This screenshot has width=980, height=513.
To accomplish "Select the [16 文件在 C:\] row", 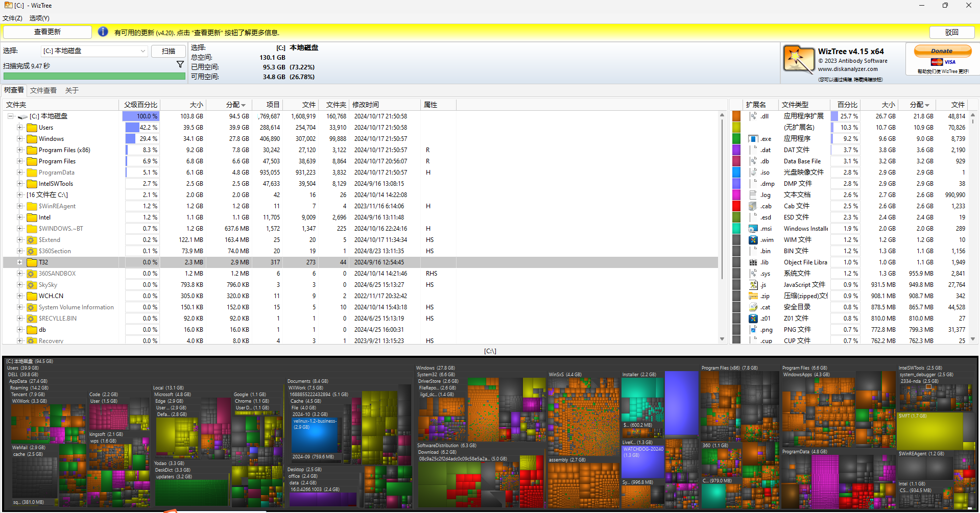I will tap(361, 195).
